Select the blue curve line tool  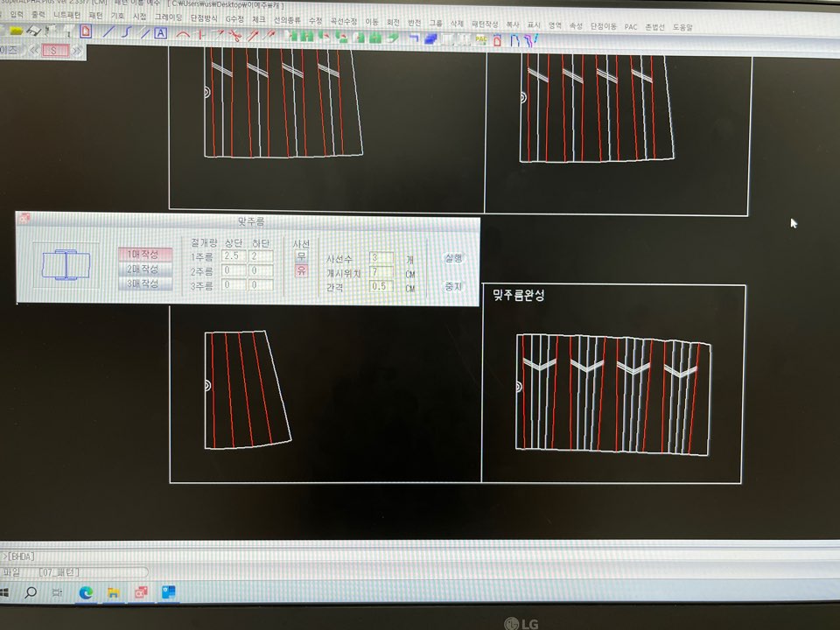(x=126, y=32)
